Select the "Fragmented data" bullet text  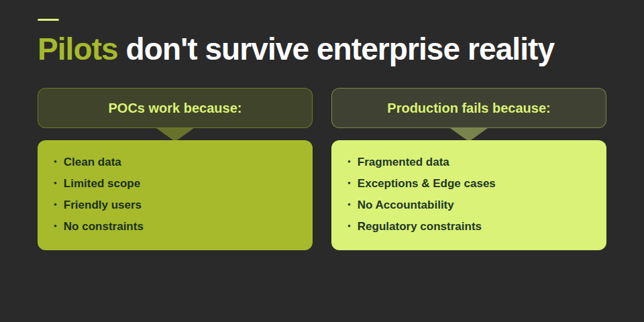[403, 162]
